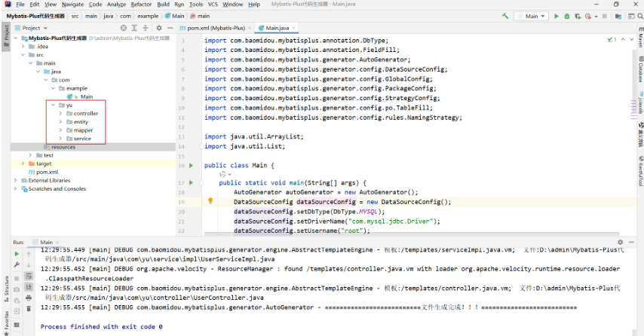Open the Build menu
Image resolution: width=644 pixels, height=336 pixels.
163,4
